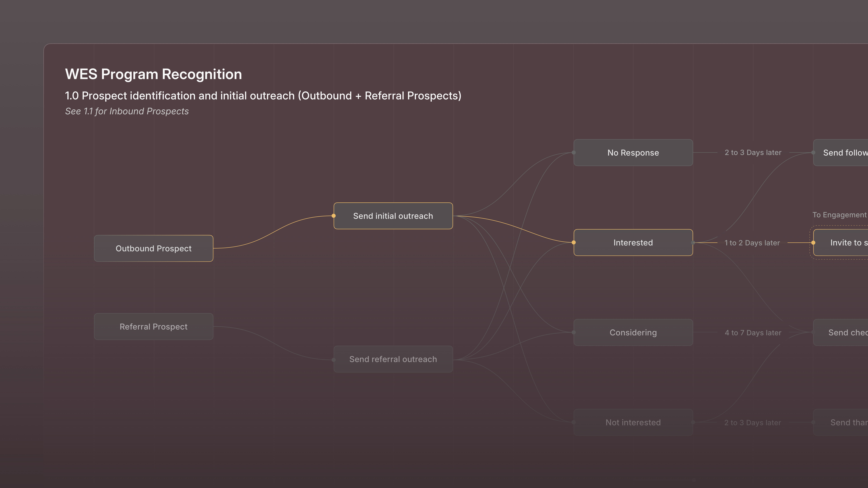Click the Send initial outreach node
This screenshot has width=868, height=488.
point(393,216)
